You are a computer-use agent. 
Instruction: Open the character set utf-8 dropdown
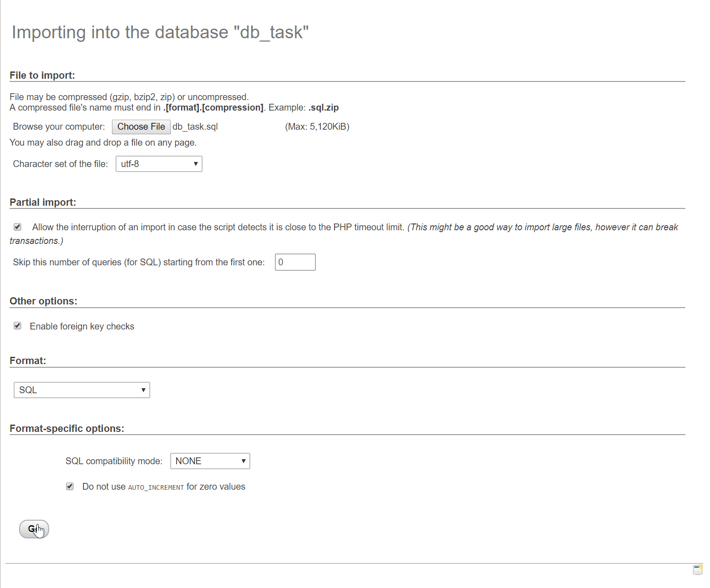pyautogui.click(x=159, y=164)
